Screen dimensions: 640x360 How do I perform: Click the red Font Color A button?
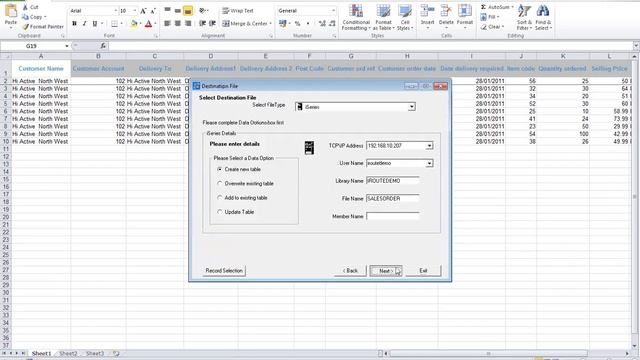148,24
